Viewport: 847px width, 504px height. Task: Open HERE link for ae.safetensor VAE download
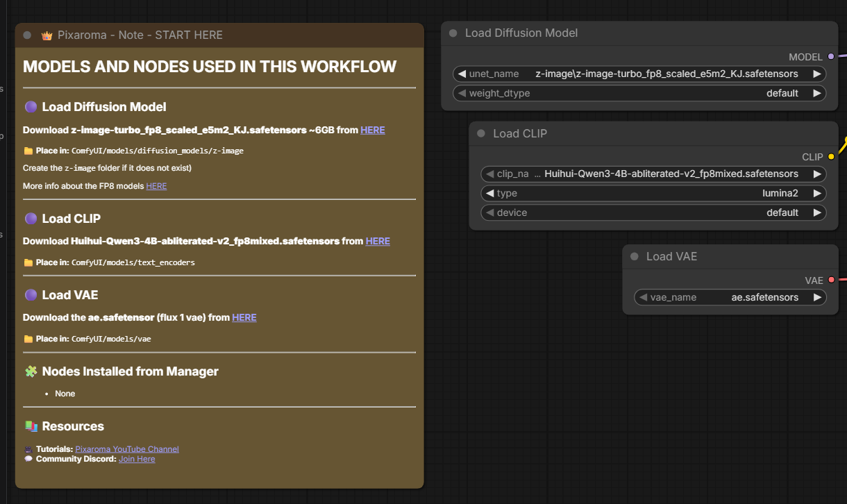pos(244,317)
